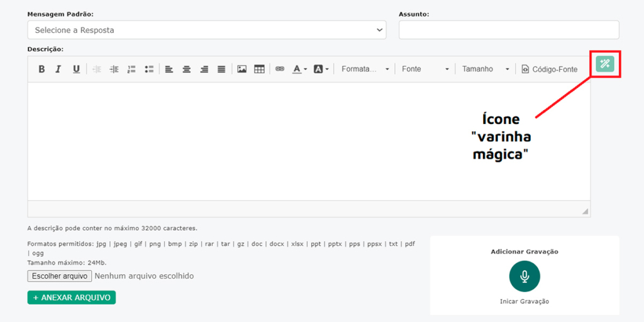Image resolution: width=644 pixels, height=322 pixels.
Task: Open the Tamanho font size dropdown
Action: point(486,69)
